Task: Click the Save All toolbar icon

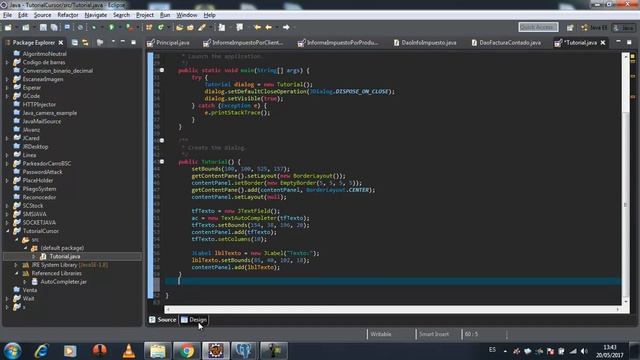Action: (x=54, y=27)
